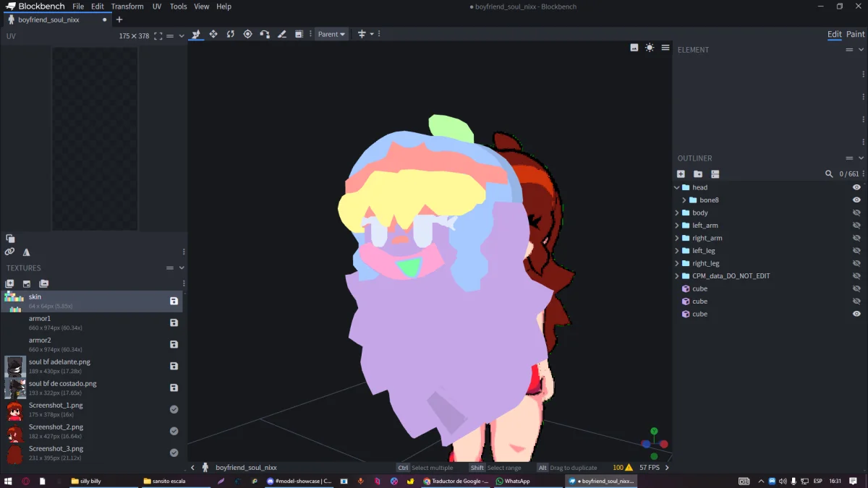
Task: Select the Rotate tool in toolbar
Action: pos(231,34)
